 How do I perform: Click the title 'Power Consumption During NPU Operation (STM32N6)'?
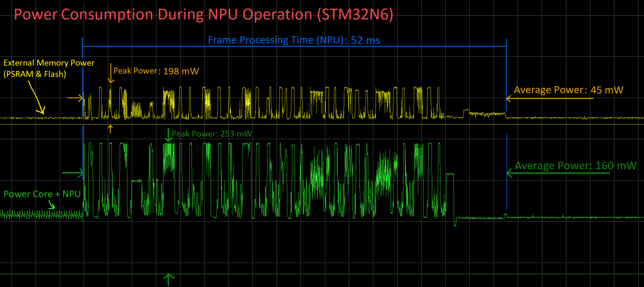pos(204,15)
